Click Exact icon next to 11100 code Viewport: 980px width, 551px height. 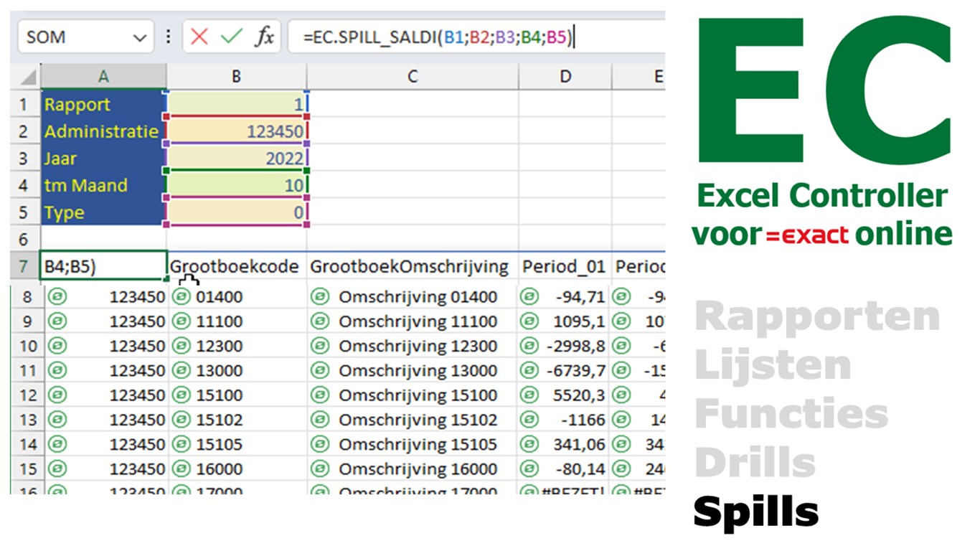pyautogui.click(x=182, y=321)
